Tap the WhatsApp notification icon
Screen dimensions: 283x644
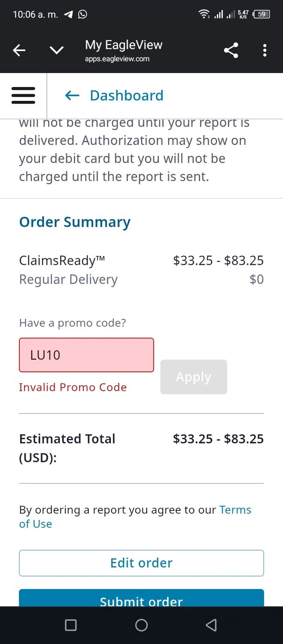tap(82, 14)
